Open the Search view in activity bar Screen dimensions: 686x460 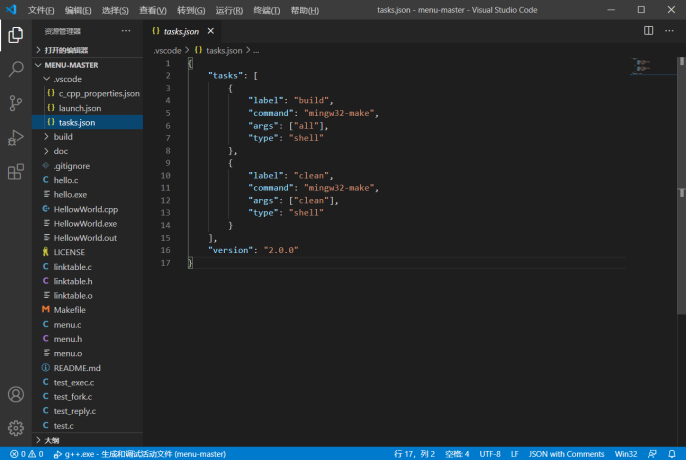click(x=16, y=69)
